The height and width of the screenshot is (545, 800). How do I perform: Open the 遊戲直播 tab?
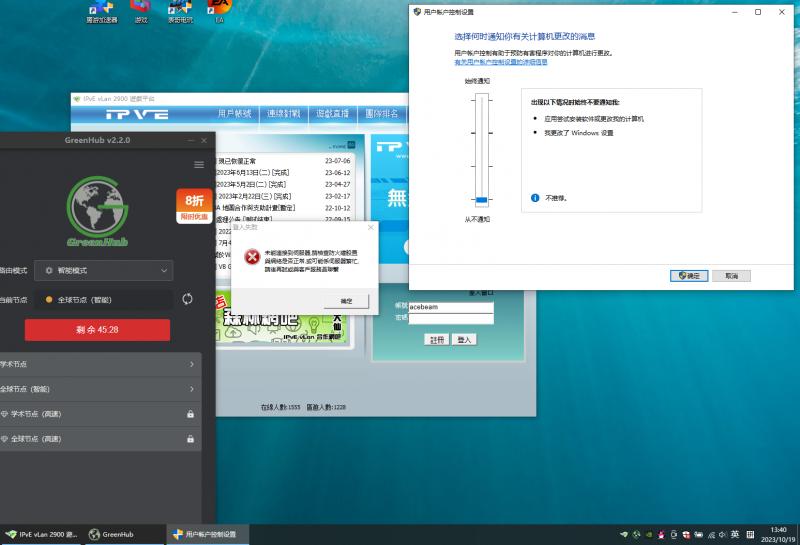333,114
